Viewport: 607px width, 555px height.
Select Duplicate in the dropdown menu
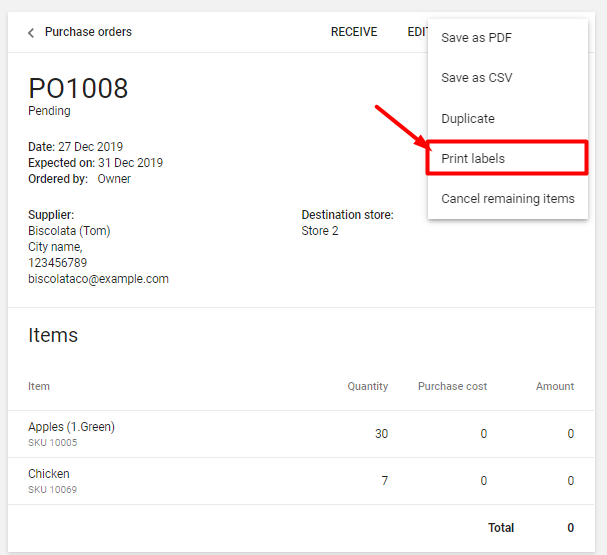468,118
